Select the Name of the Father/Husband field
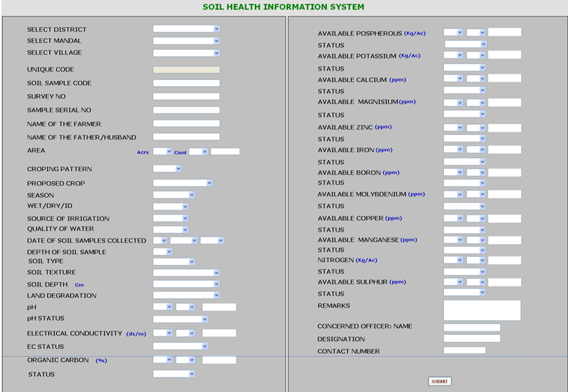Viewport: 568px width, 392px height. [186, 137]
